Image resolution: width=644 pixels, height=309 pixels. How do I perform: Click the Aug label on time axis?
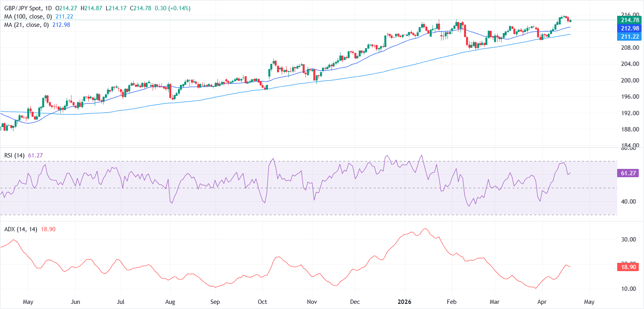pyautogui.click(x=170, y=302)
